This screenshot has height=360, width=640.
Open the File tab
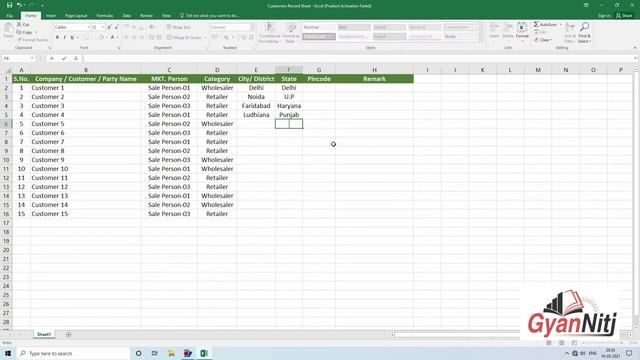tap(9, 16)
